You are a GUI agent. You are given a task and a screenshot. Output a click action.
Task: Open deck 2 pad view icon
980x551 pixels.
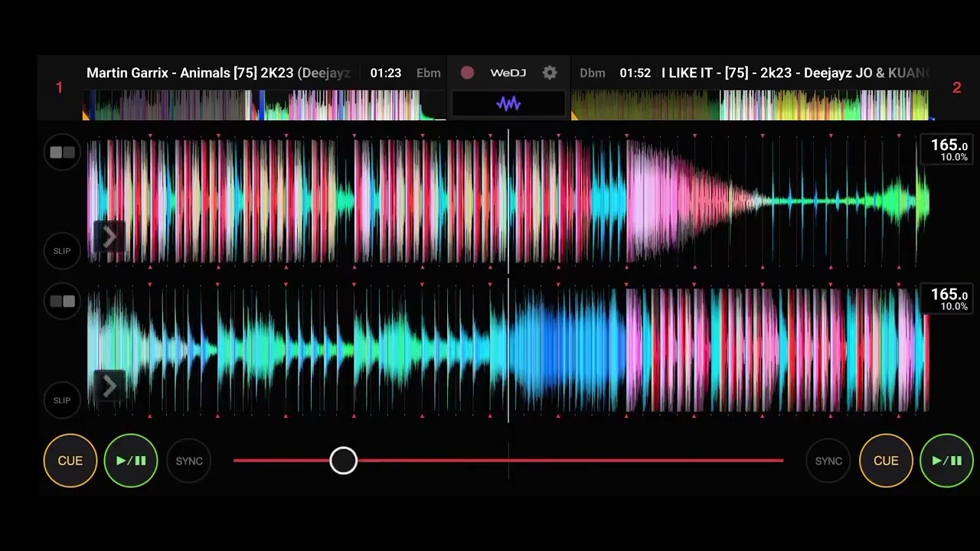(x=62, y=302)
